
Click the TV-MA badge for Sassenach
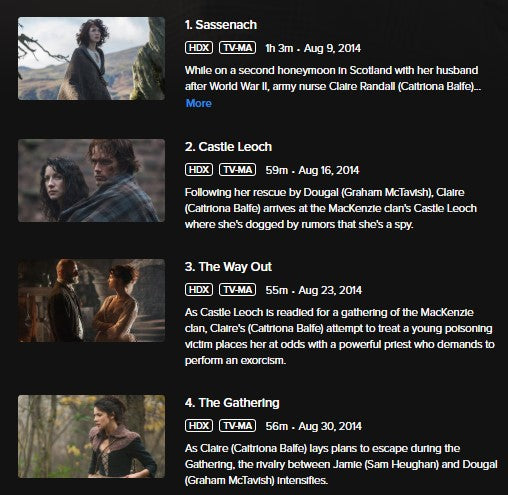coord(238,48)
